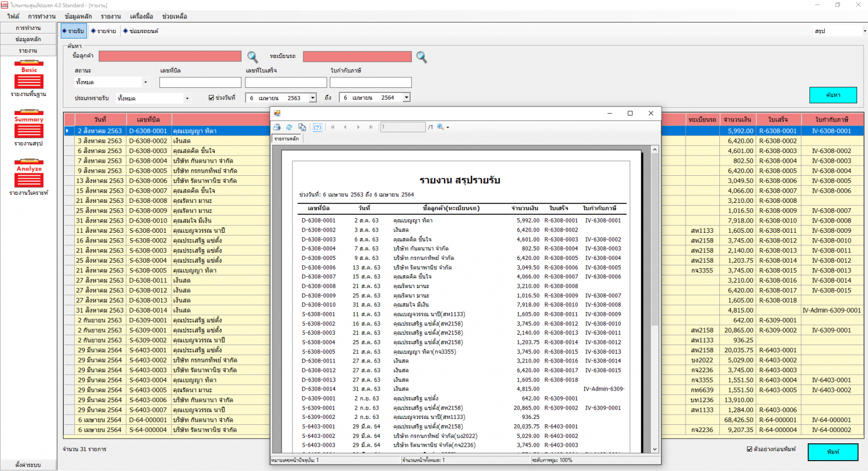Click the cyan ค้นหา search button

coord(833,95)
